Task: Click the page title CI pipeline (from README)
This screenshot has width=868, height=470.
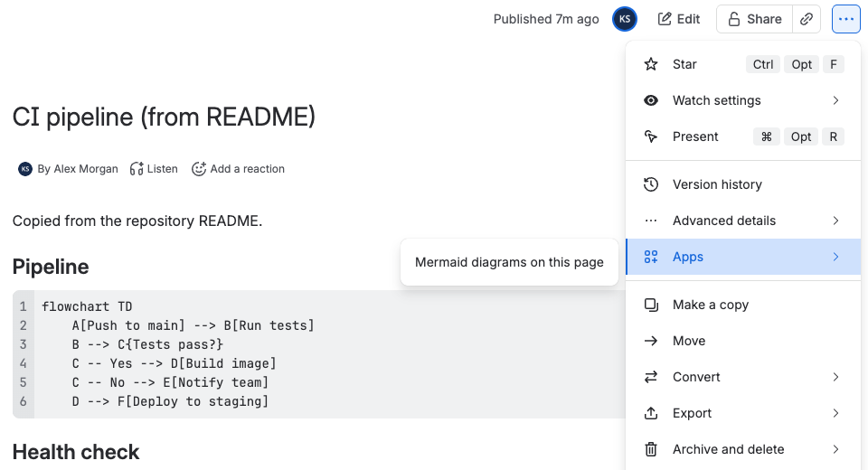Action: [164, 117]
